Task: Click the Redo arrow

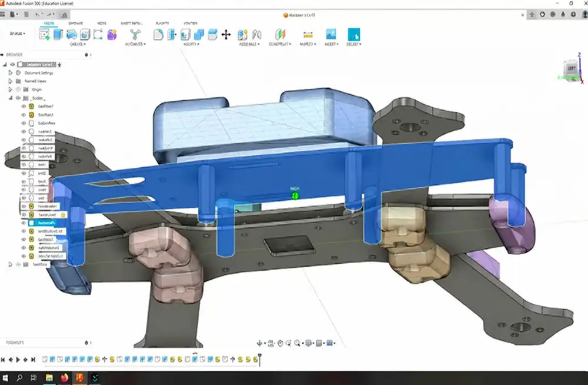Action: tap(50, 15)
